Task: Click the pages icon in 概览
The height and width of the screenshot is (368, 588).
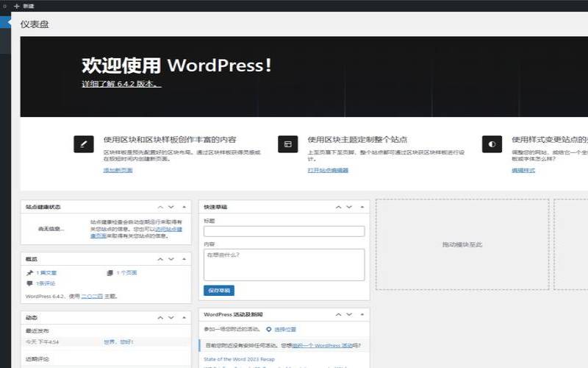Action: tap(110, 272)
